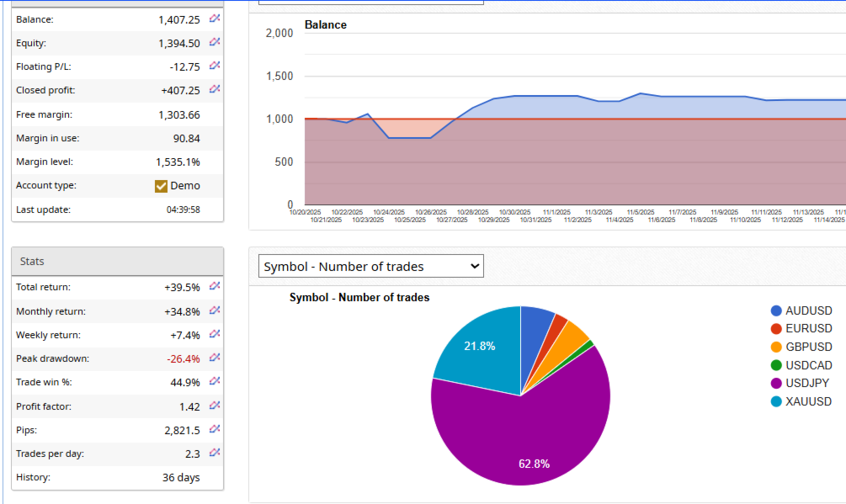Click the Trade win % chart icon
Image resolution: width=846 pixels, height=504 pixels.
tap(215, 381)
